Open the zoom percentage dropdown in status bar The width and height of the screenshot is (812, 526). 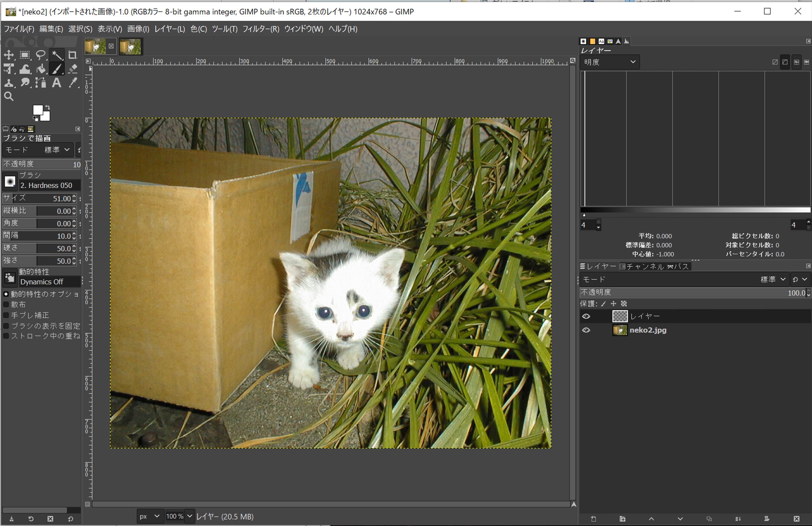[x=190, y=516]
